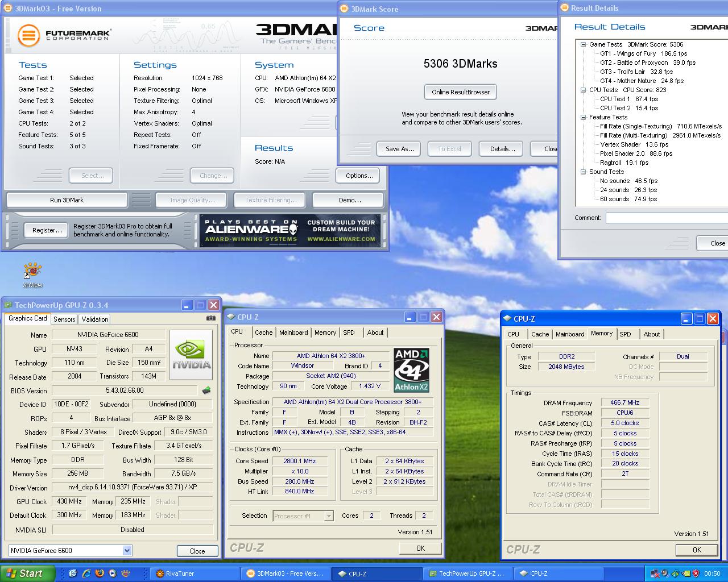Image resolution: width=728 pixels, height=582 pixels.
Task: Open the Windows Start menu
Action: click(x=27, y=573)
